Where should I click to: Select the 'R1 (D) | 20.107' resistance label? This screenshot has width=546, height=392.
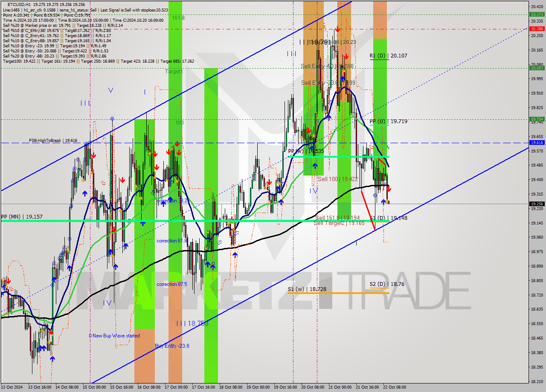pos(388,56)
